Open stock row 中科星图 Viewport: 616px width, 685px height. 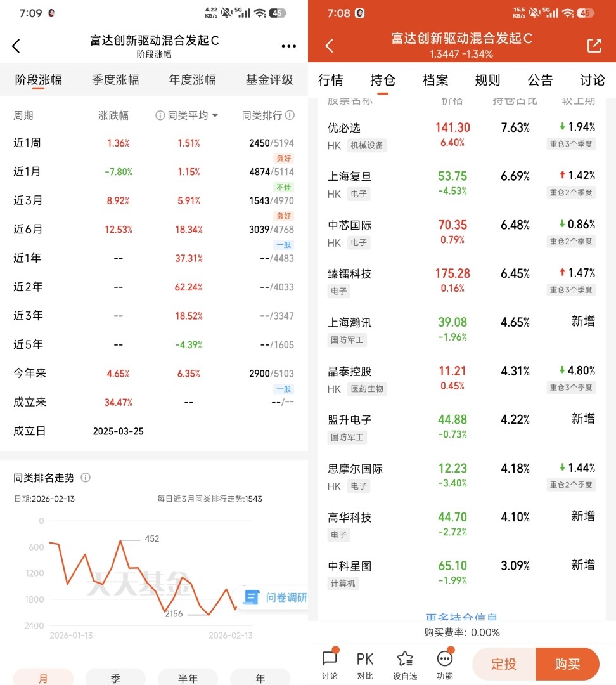pyautogui.click(x=461, y=573)
